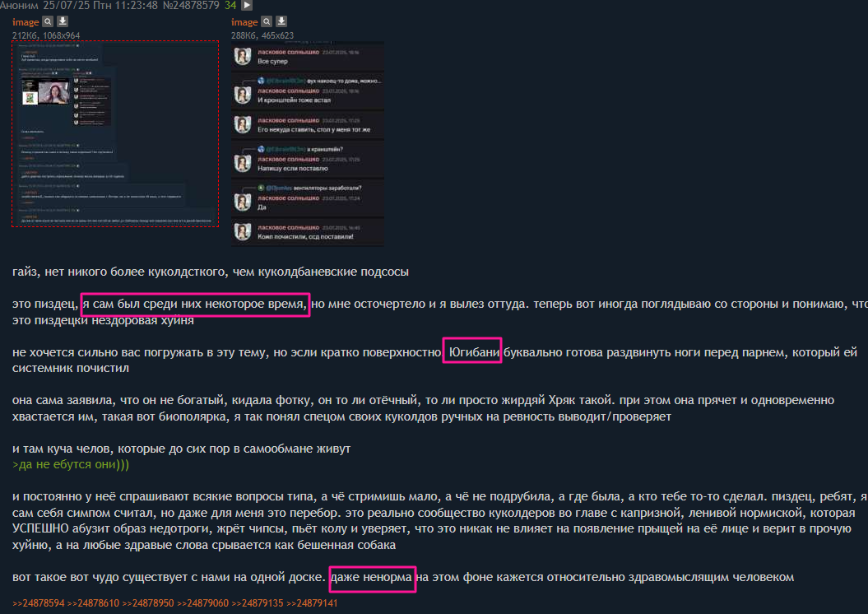Click post number №24878579

191,6
